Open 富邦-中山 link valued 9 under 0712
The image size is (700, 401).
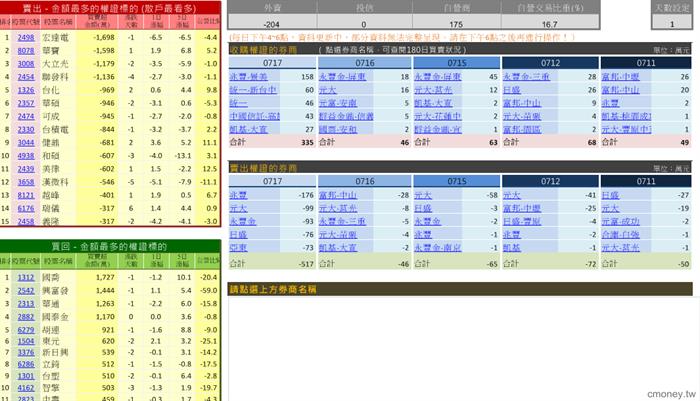(522, 103)
